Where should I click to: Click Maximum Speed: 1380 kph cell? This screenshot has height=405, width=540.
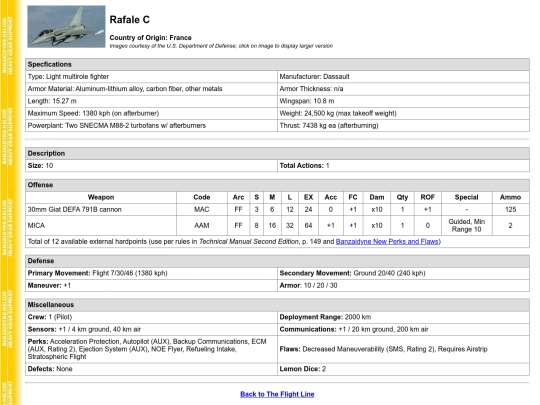(152, 113)
